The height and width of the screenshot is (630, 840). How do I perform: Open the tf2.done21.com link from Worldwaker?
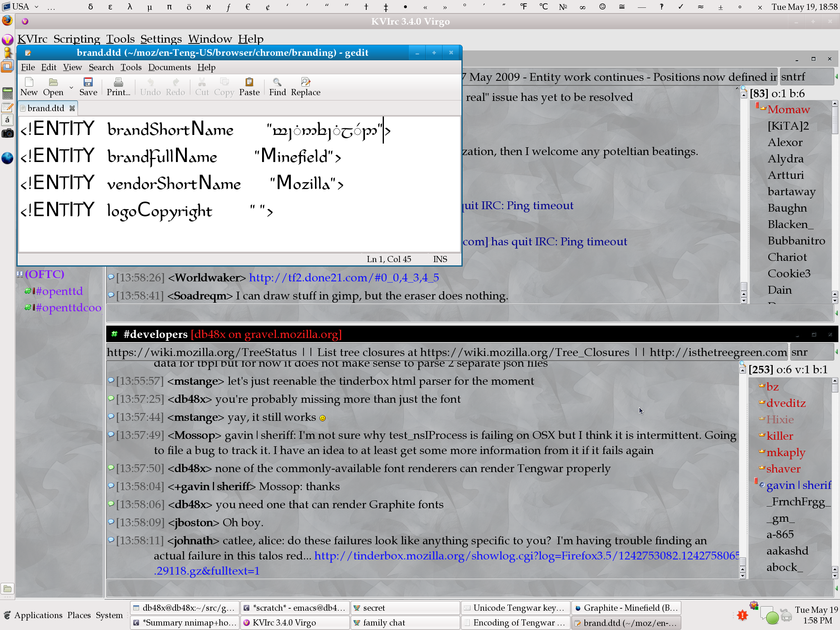pyautogui.click(x=344, y=278)
